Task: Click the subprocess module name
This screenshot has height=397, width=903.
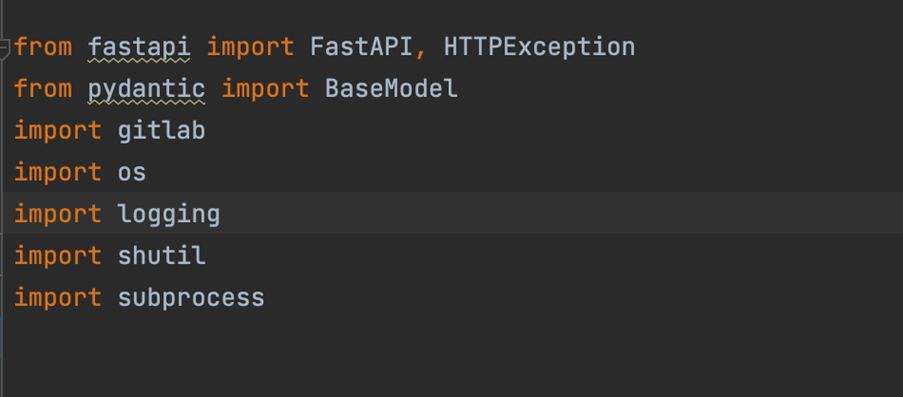Action: click(191, 298)
